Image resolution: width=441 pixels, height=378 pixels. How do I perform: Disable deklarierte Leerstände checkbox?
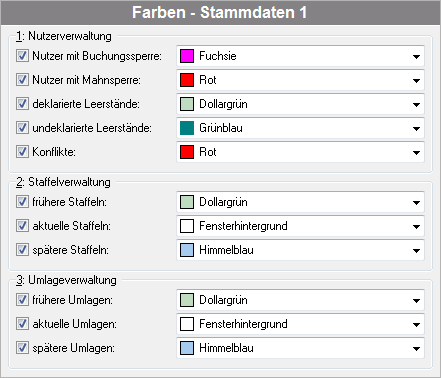[x=22, y=104]
